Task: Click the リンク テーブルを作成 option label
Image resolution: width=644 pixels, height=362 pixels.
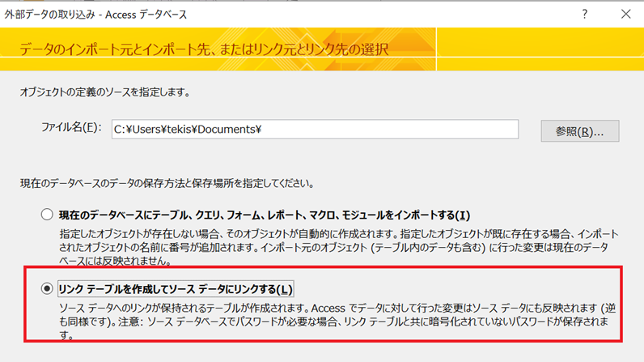Action: point(176,289)
